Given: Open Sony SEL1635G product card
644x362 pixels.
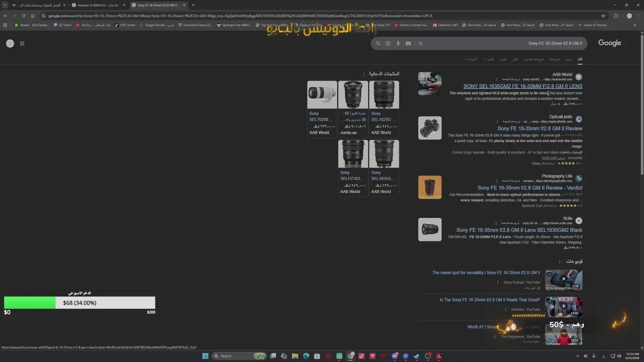Looking at the screenshot, I should click(x=384, y=167).
